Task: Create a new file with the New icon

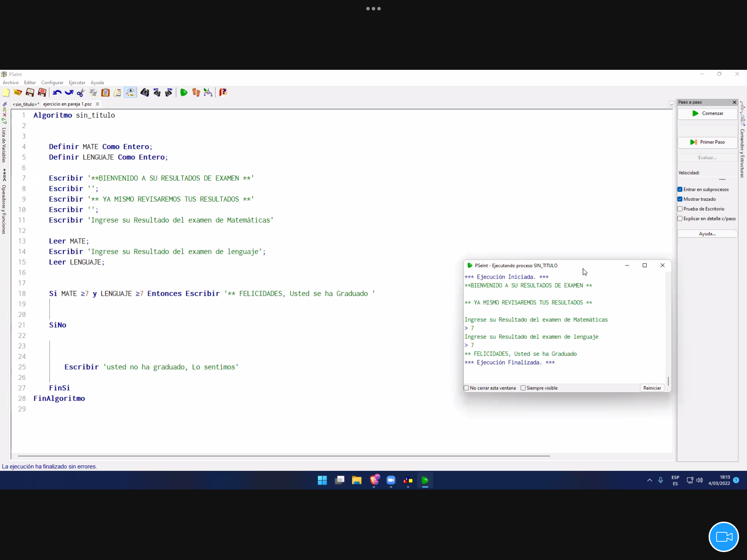Action: [x=6, y=93]
